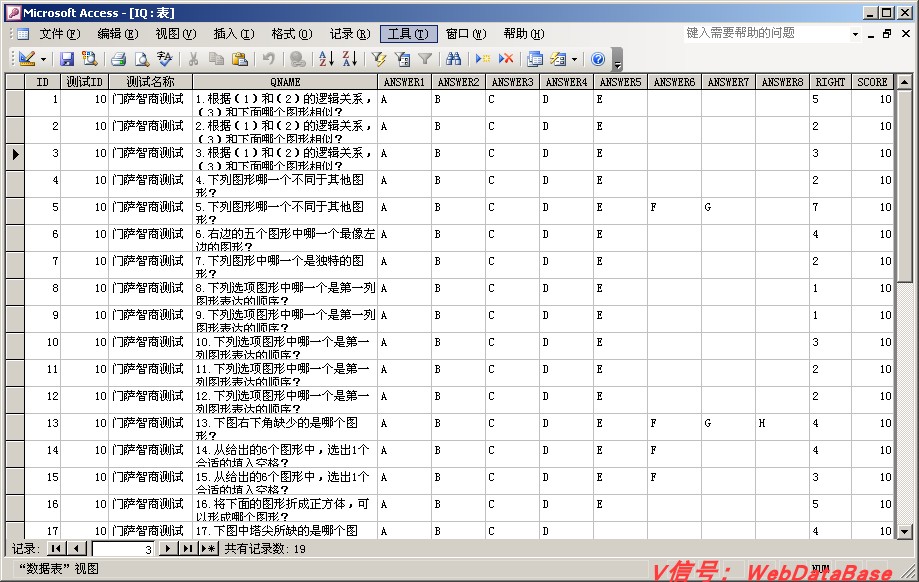Expand the Toolbar Options chevron
This screenshot has height=582, width=919.
(x=617, y=59)
